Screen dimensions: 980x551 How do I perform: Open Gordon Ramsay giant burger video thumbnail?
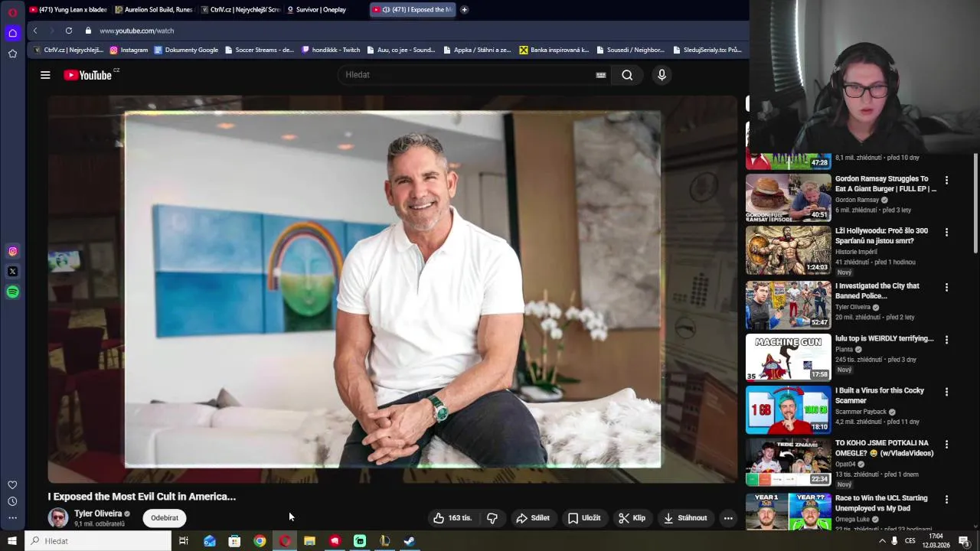click(788, 198)
